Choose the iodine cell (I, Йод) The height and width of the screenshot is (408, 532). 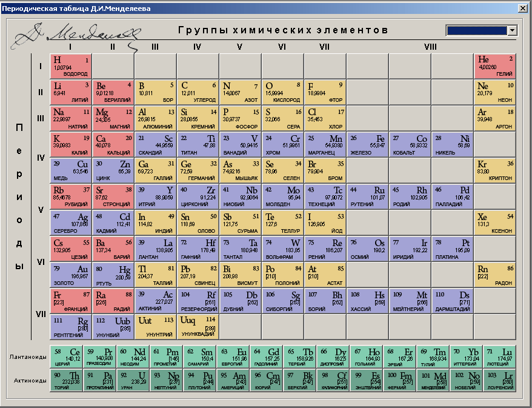tap(325, 222)
